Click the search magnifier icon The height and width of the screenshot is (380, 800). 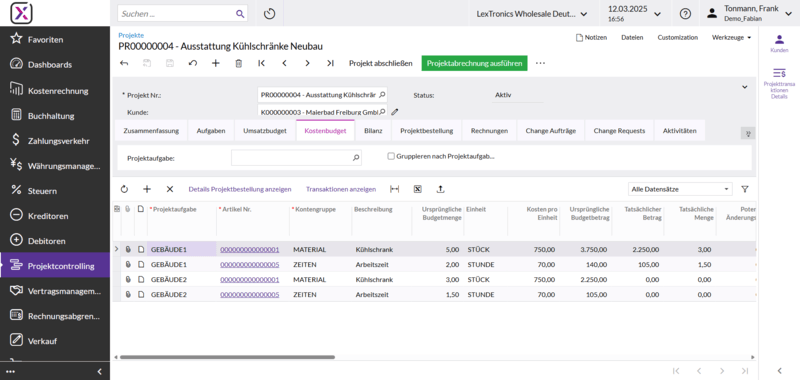(x=240, y=14)
